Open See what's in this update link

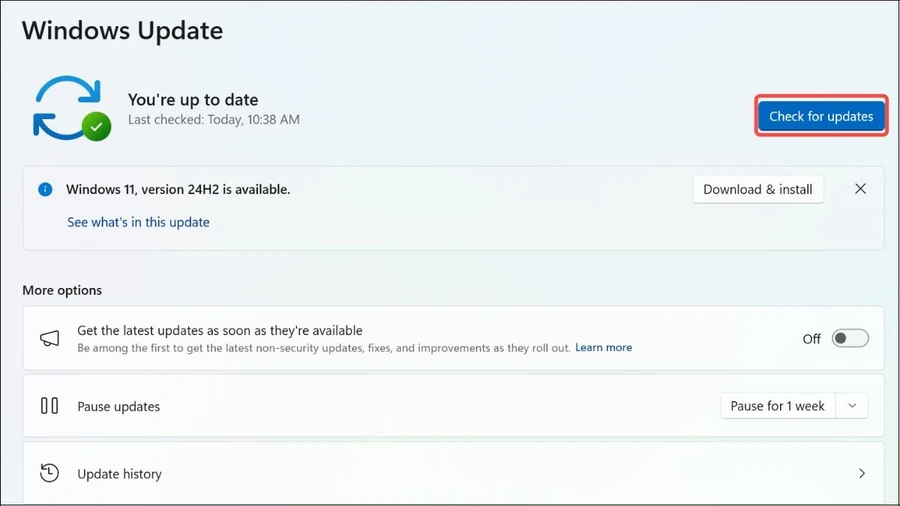tap(138, 222)
